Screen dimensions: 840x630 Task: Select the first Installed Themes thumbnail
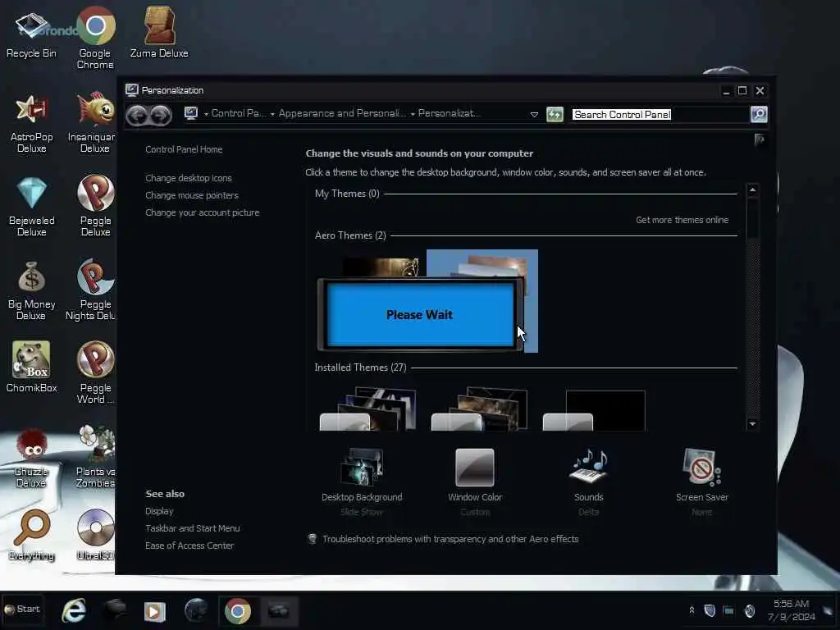pyautogui.click(x=367, y=410)
